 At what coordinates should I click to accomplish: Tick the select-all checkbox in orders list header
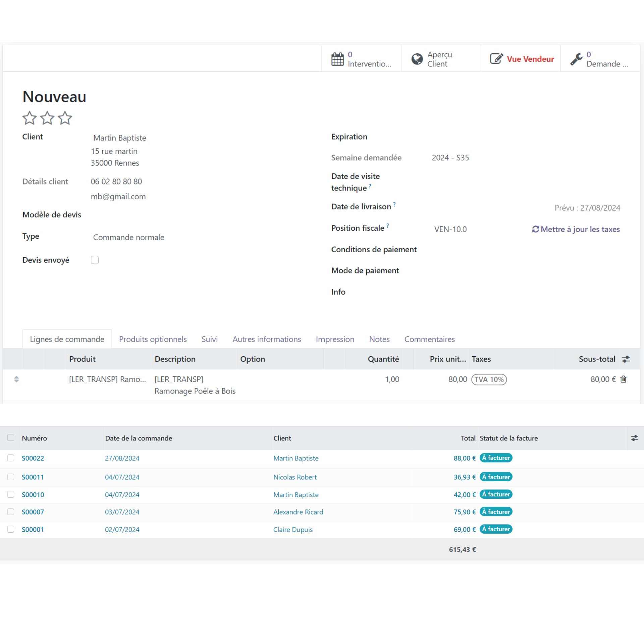[11, 438]
